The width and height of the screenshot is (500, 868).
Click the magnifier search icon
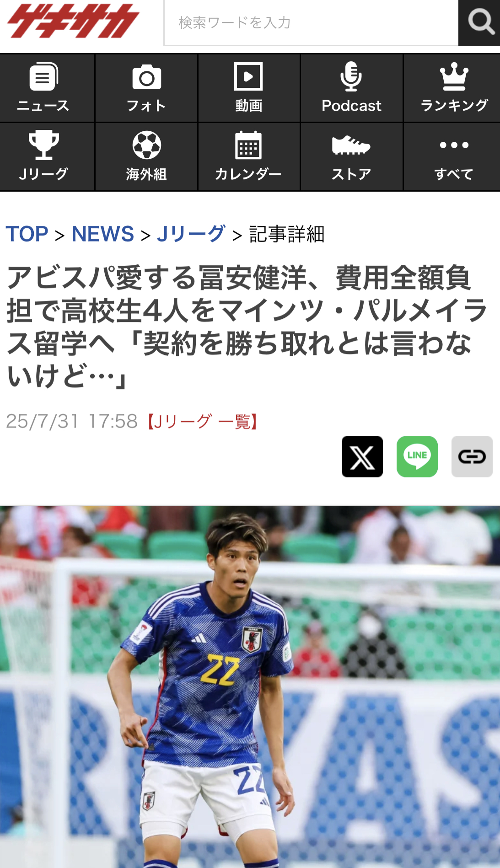(479, 22)
